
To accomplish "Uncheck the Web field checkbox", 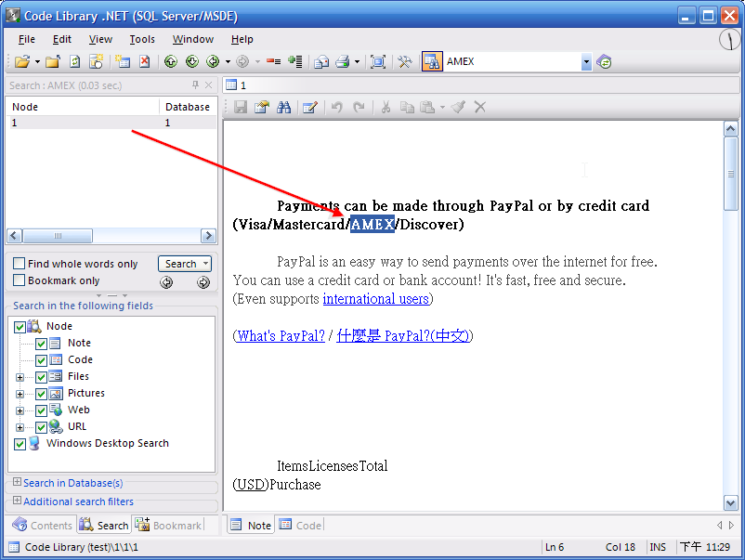I will [x=41, y=410].
